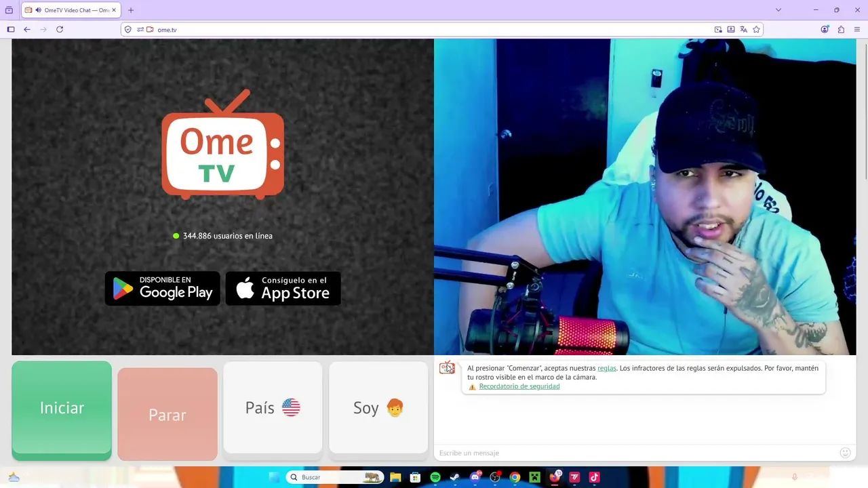Click the weather widget on the taskbar
868x488 pixels.
[14, 477]
